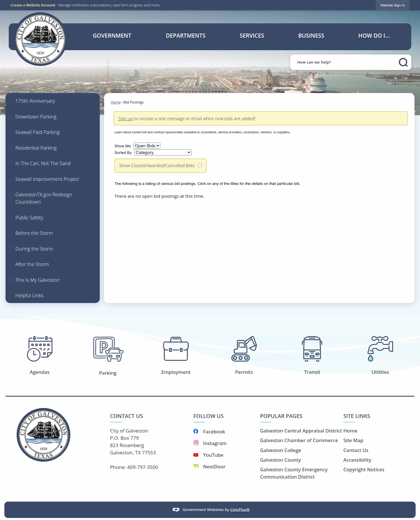Click the CivicPlus logo icon in footer

tap(176, 510)
